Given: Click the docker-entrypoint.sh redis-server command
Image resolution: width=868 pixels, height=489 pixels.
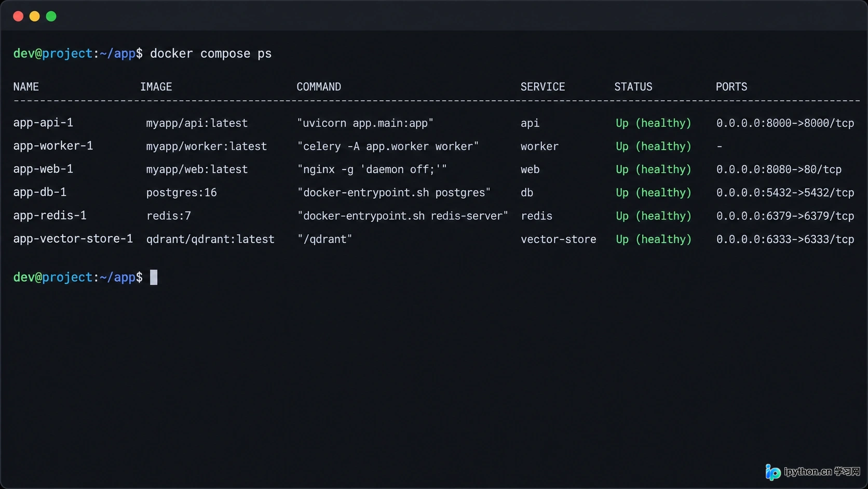Looking at the screenshot, I should point(403,216).
